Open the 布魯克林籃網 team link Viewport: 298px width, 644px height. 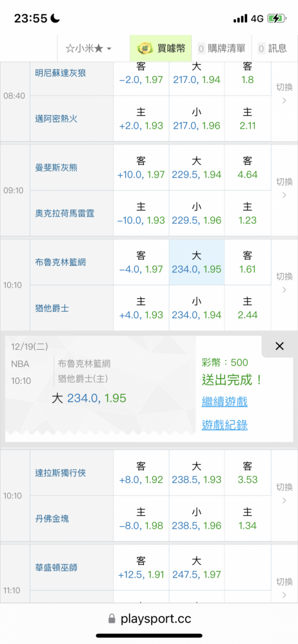61,262
